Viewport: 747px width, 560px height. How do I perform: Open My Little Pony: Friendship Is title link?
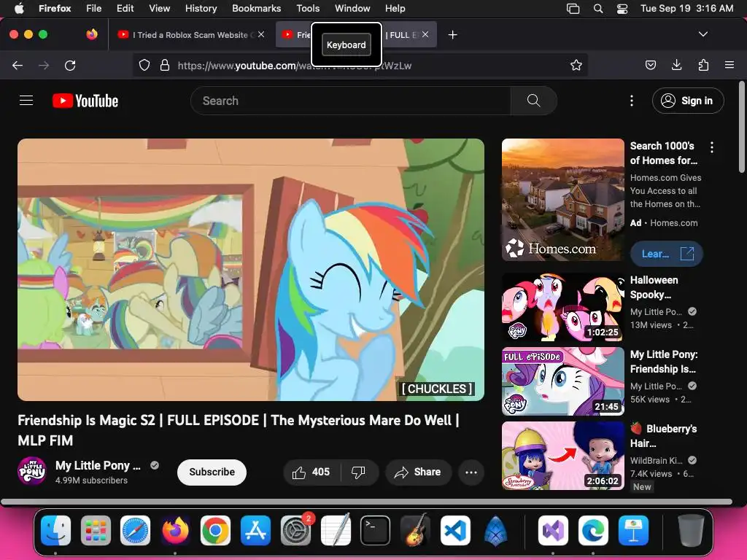click(664, 362)
